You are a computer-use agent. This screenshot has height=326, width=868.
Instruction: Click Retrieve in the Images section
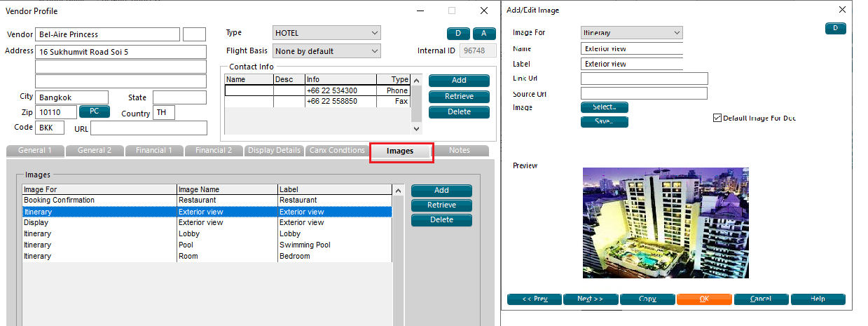[x=441, y=205]
